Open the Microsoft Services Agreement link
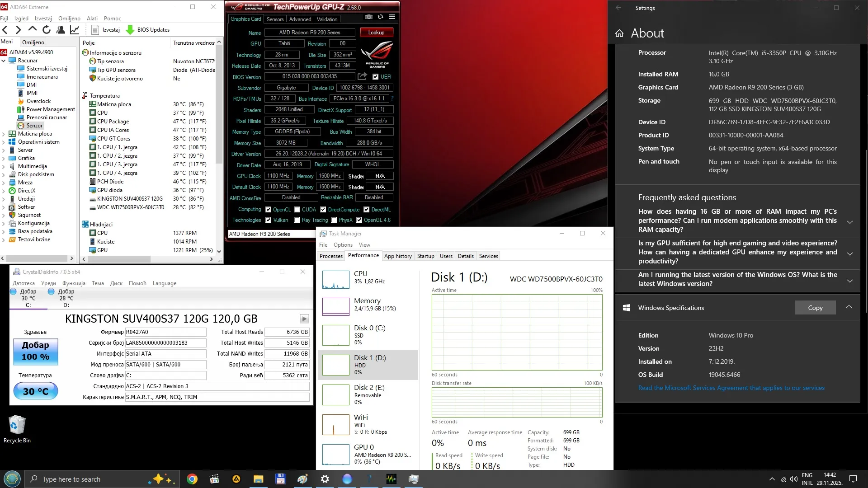Image resolution: width=868 pixels, height=488 pixels. click(x=731, y=388)
